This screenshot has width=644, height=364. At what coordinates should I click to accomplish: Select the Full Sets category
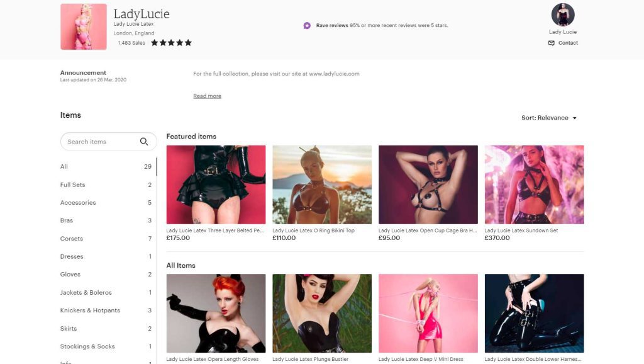pyautogui.click(x=106, y=185)
